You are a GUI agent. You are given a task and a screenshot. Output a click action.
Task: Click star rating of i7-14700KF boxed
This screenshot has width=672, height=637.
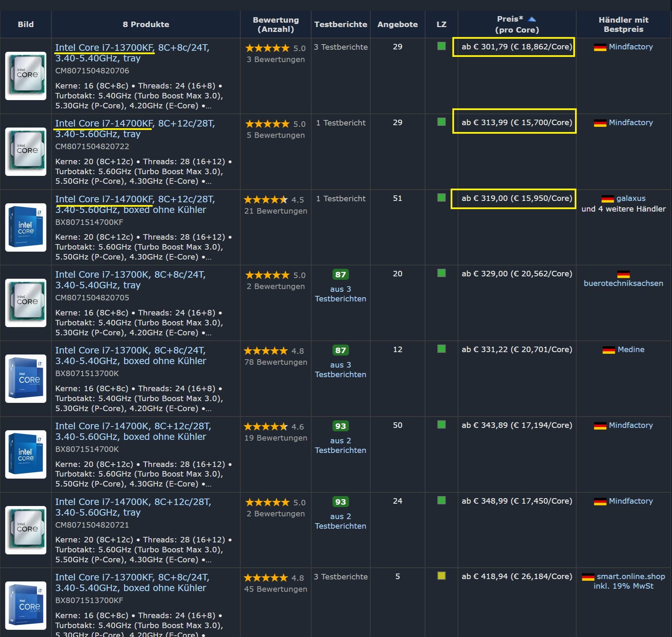click(x=266, y=200)
